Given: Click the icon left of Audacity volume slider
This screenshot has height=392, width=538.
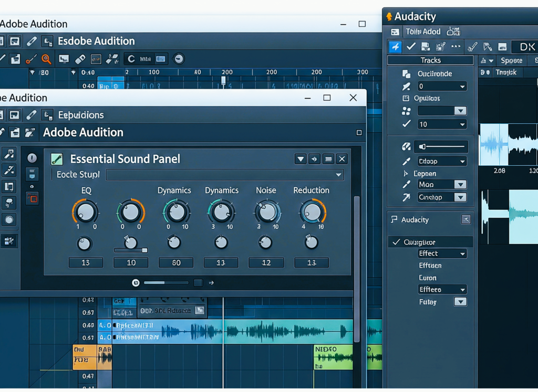Looking at the screenshot, I should 406,146.
